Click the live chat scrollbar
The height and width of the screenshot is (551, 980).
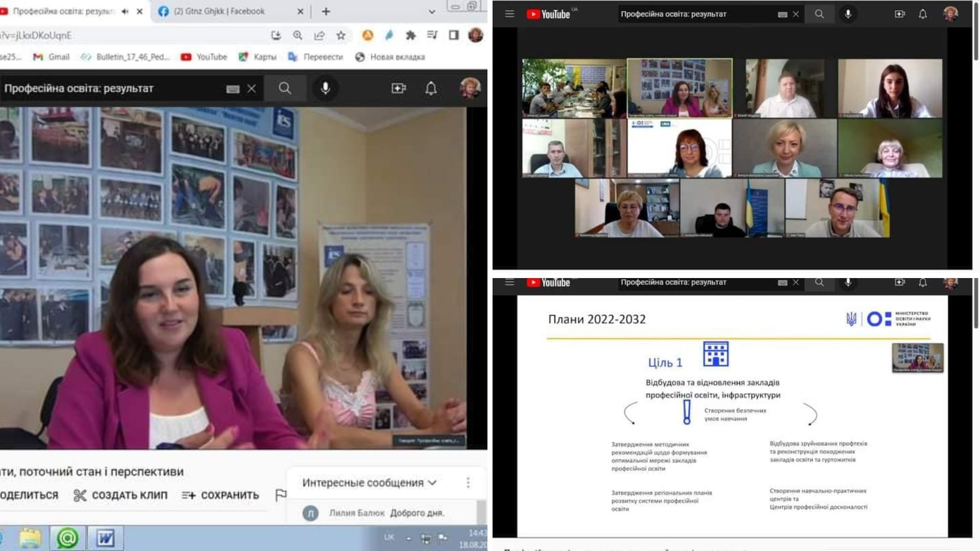(x=481, y=511)
